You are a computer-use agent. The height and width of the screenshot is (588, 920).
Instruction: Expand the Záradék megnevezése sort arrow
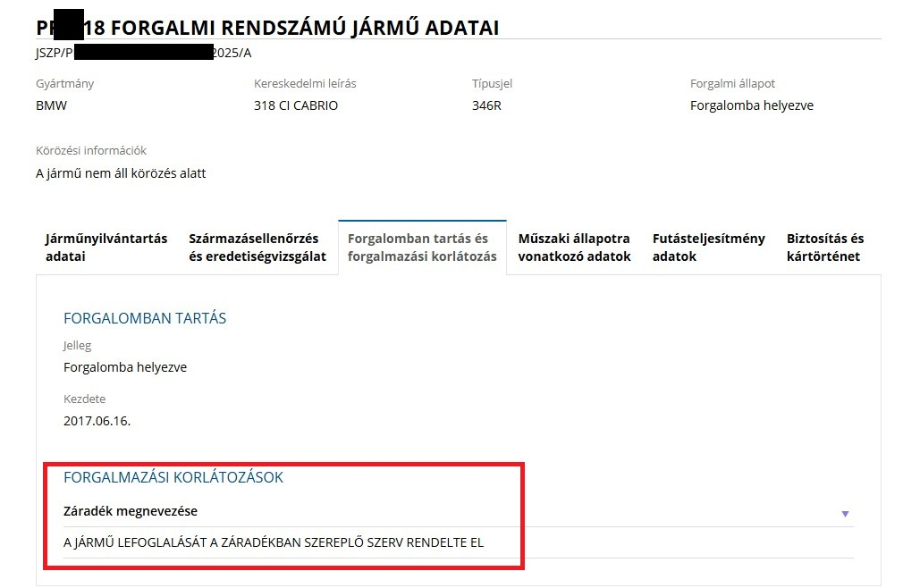pos(845,514)
